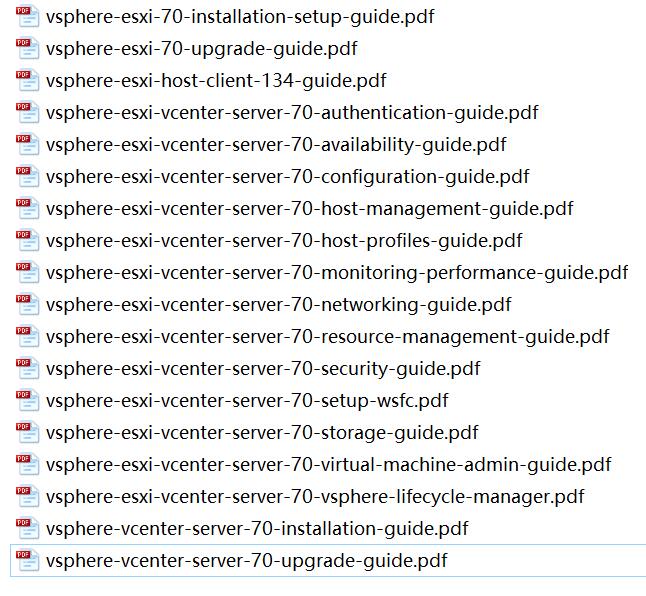Select monitoring-performance-guide.pdf file name

click(x=337, y=273)
